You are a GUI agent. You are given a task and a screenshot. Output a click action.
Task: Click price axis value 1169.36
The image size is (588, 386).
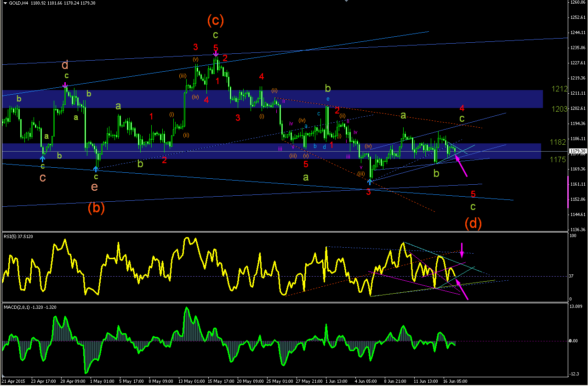(577, 169)
